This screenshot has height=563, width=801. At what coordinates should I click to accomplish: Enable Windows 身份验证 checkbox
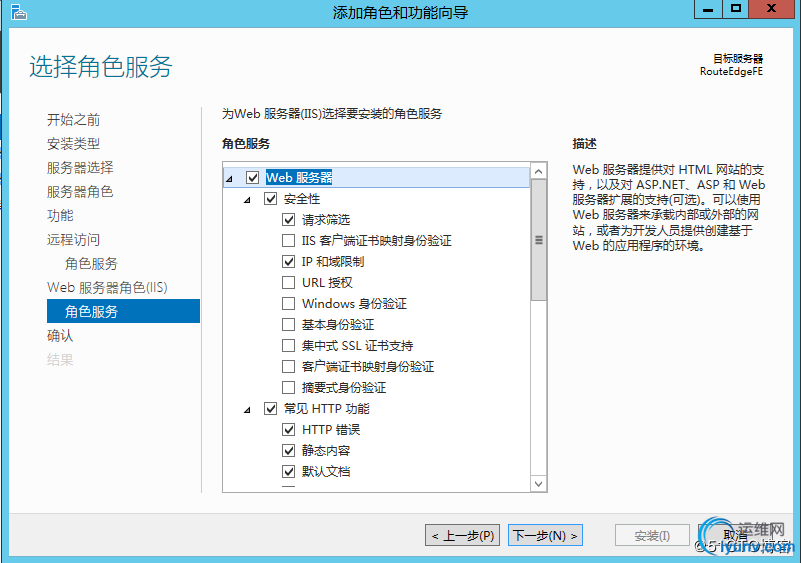[x=288, y=303]
